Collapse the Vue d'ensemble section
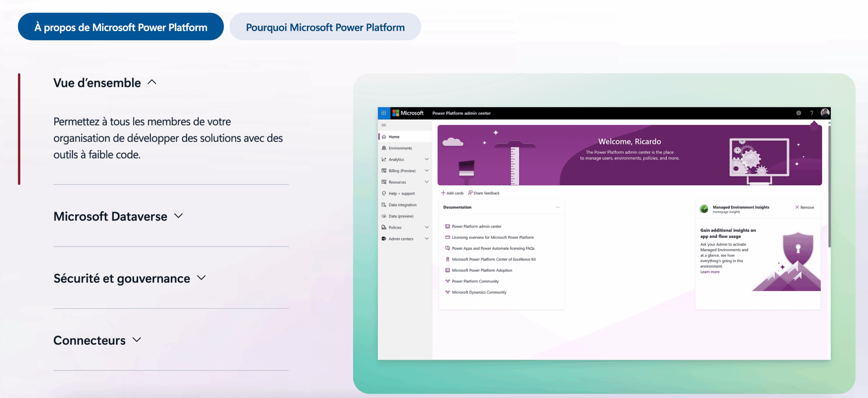 (x=152, y=83)
